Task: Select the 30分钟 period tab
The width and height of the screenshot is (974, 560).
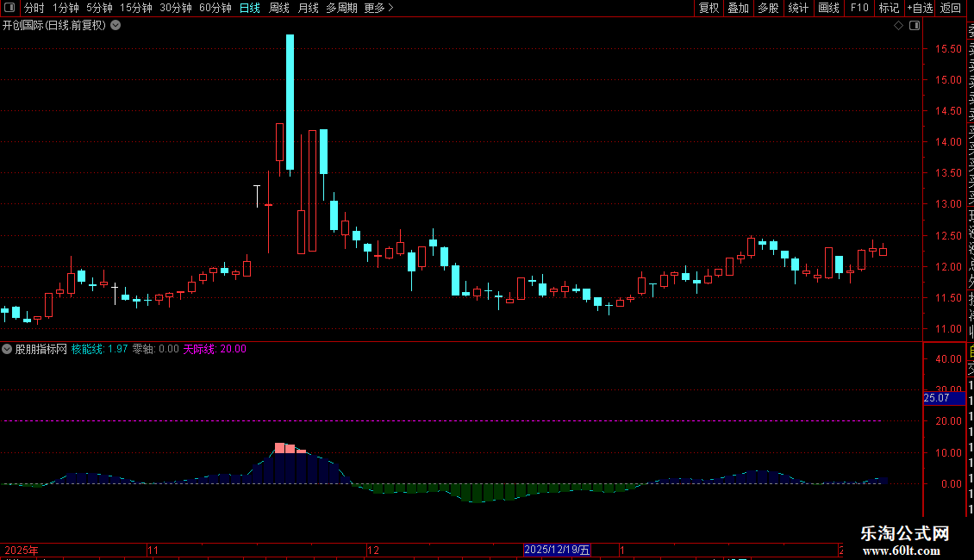Action: pyautogui.click(x=176, y=8)
